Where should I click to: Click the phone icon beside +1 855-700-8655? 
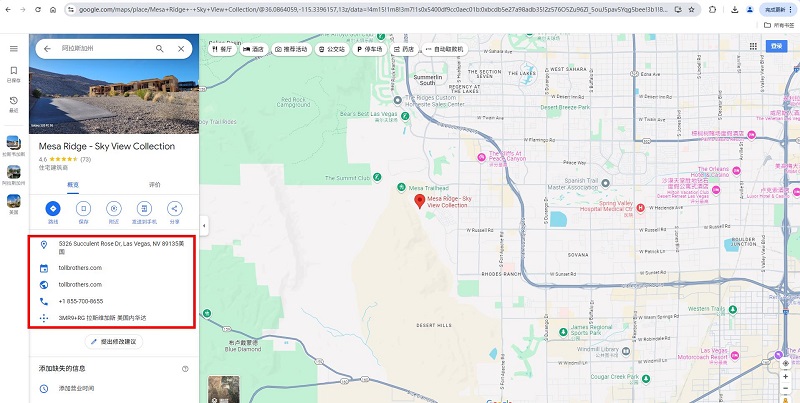[44, 301]
